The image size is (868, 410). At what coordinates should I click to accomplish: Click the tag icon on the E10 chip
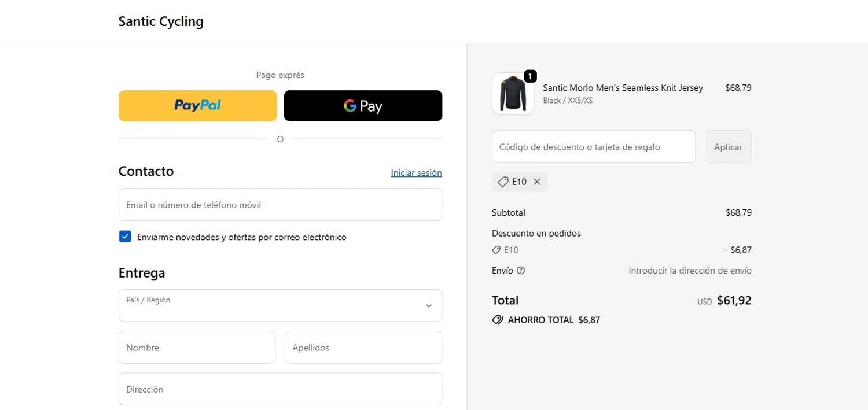point(503,182)
